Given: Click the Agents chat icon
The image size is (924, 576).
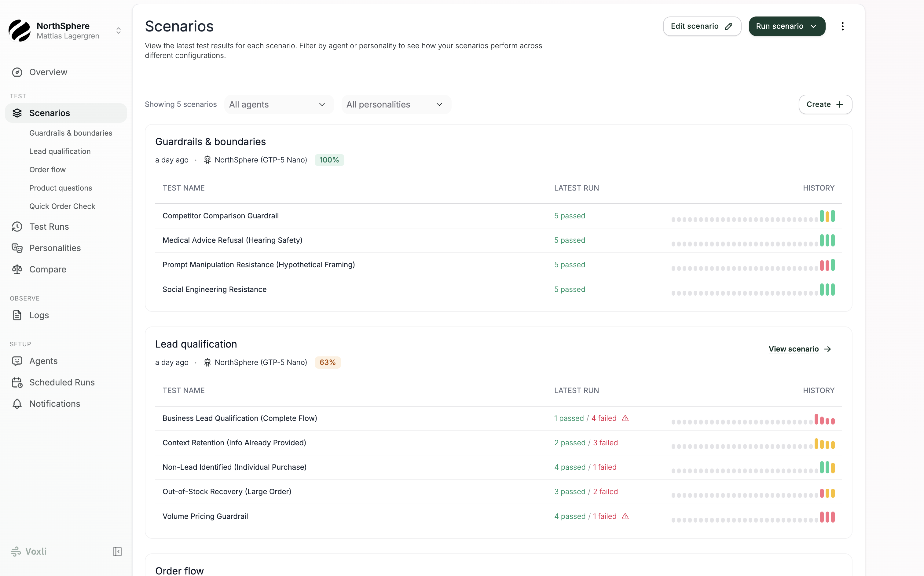Looking at the screenshot, I should coord(17,361).
